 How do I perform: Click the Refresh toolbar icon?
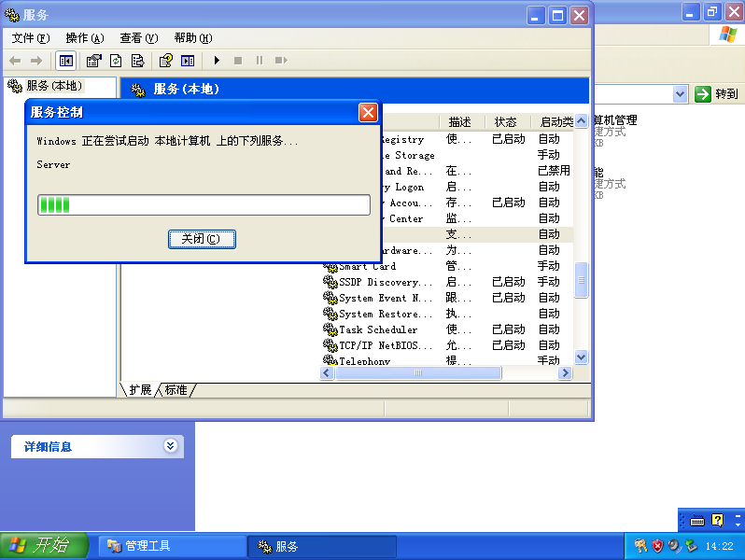[116, 61]
